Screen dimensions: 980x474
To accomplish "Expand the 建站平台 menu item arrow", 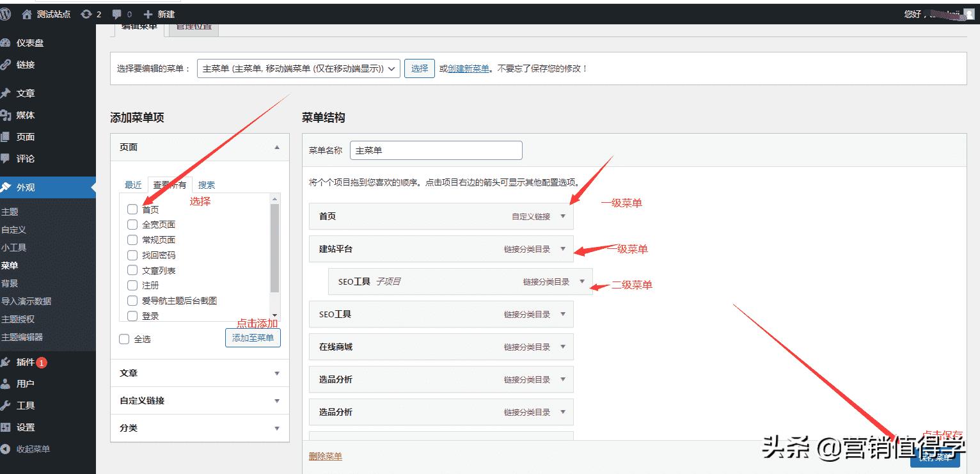I will [x=563, y=249].
